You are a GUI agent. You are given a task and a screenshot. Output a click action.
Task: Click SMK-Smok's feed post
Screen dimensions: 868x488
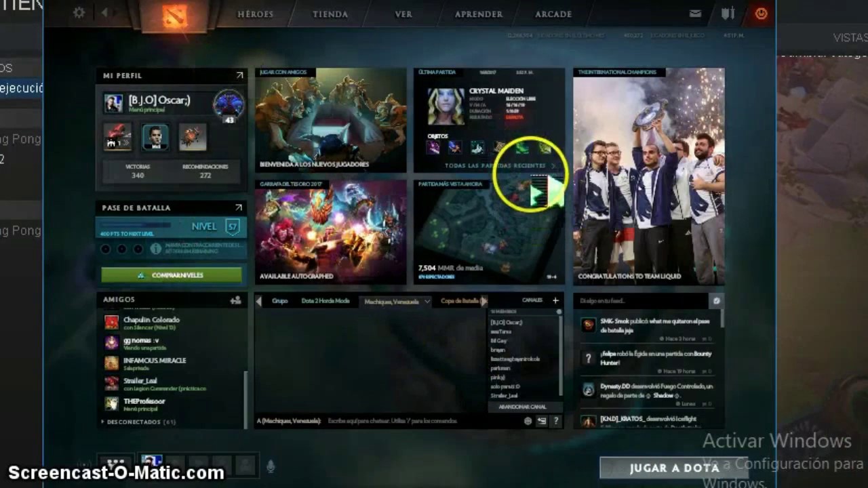click(648, 329)
